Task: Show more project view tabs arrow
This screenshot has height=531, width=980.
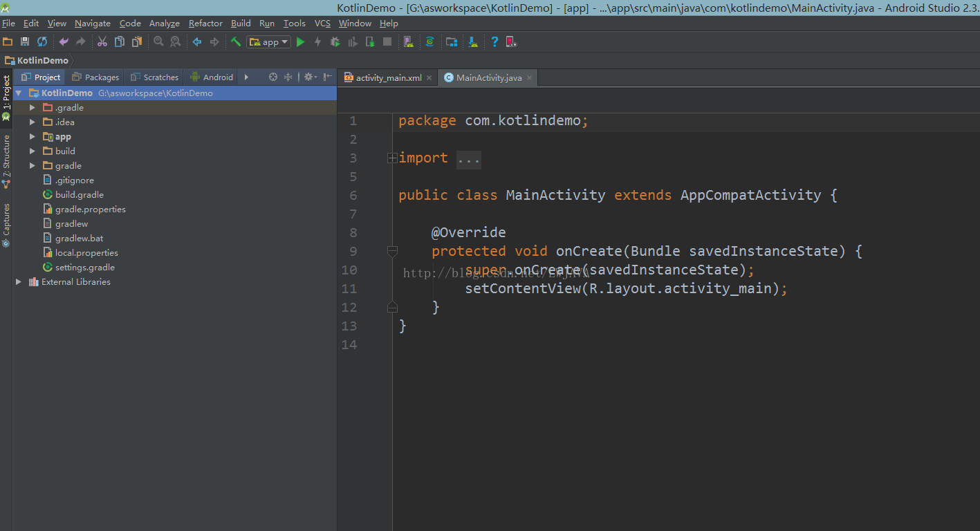Action: [x=246, y=77]
